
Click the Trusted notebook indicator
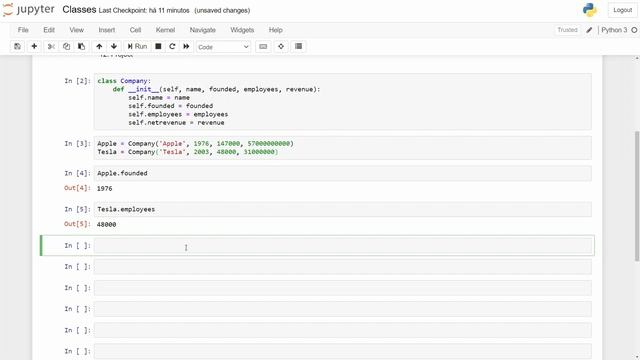click(x=567, y=30)
